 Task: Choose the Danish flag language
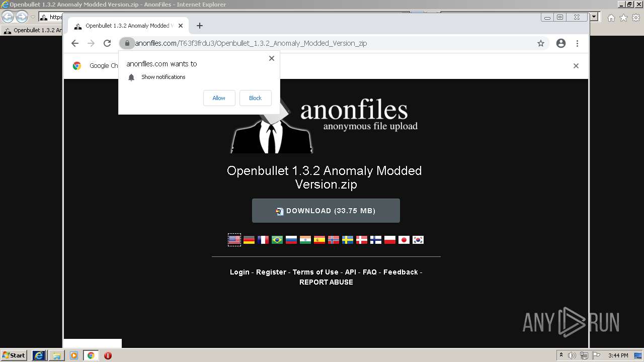click(x=361, y=240)
